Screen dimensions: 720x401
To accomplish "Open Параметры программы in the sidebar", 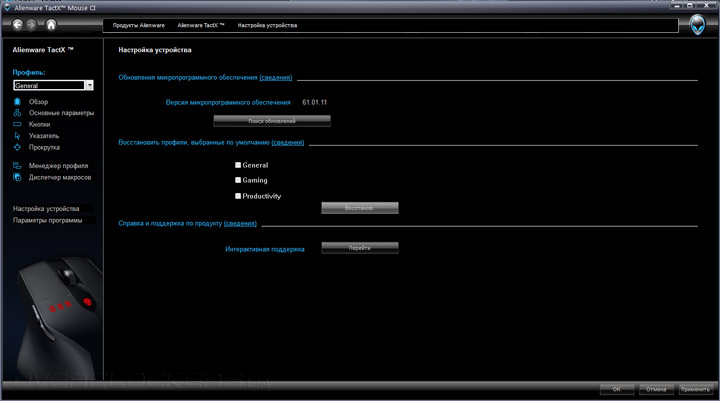I will 47,220.
